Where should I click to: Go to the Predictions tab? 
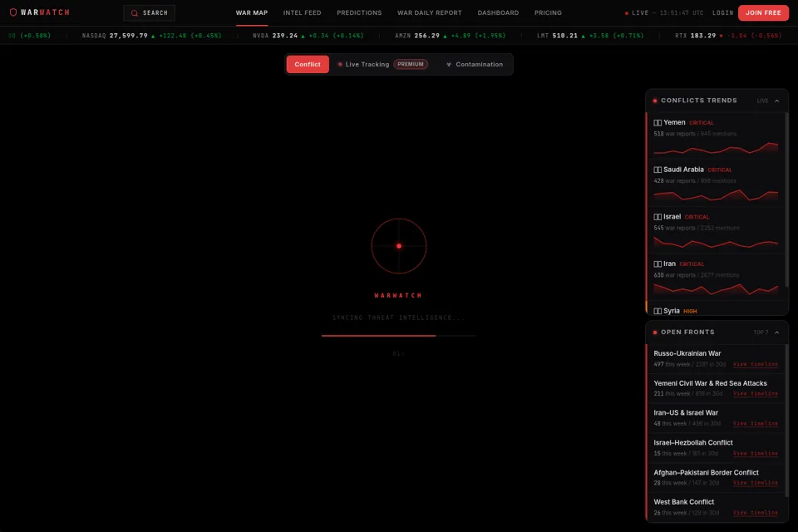(359, 12)
